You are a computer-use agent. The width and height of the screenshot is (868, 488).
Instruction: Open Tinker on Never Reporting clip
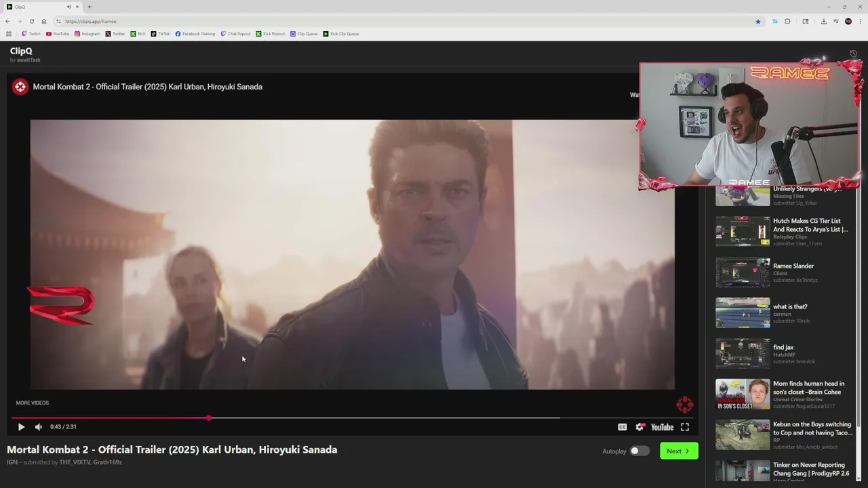(783, 470)
